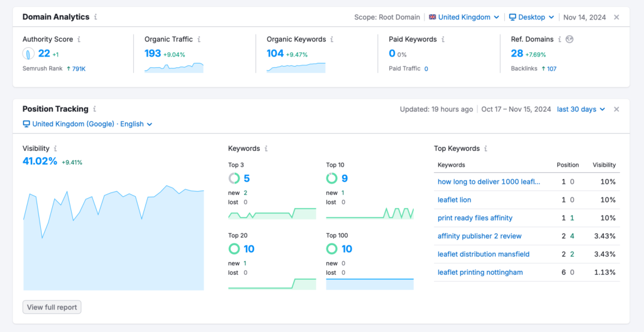
Task: Click the Keywords column header in Top Keywords
Action: point(452,165)
